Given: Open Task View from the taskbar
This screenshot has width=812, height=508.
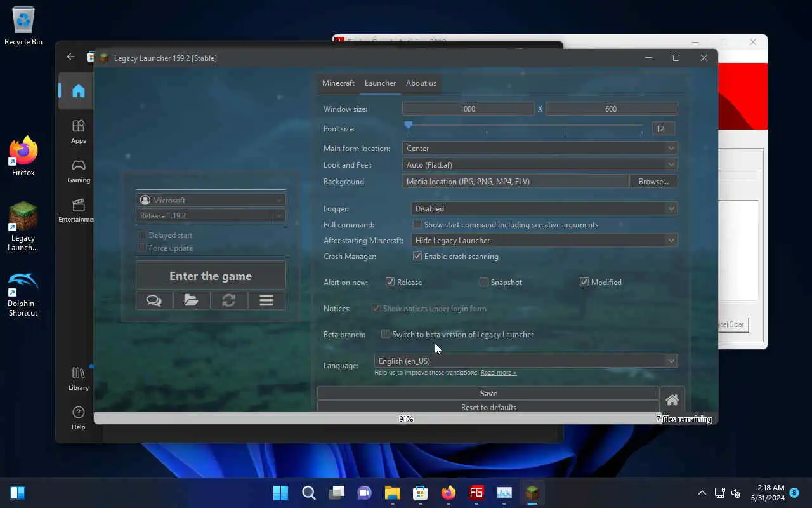Looking at the screenshot, I should click(x=337, y=493).
